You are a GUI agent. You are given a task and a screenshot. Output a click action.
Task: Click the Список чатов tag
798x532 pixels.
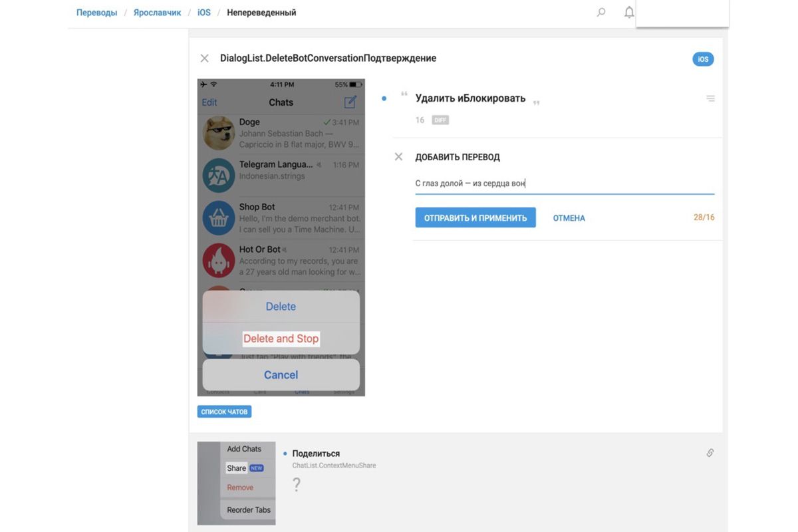click(x=224, y=412)
